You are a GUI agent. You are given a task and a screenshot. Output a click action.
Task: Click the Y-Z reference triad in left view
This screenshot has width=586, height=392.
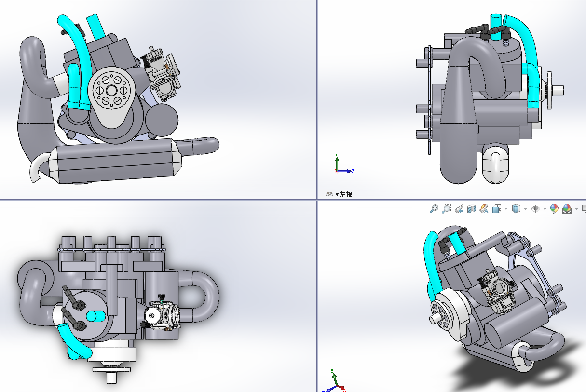[x=344, y=163]
